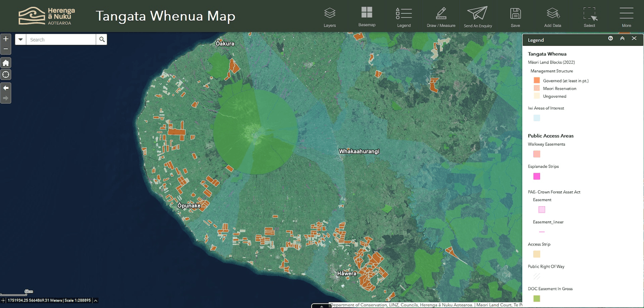Image resolution: width=644 pixels, height=308 pixels.
Task: Open the Layers panel
Action: point(329,16)
